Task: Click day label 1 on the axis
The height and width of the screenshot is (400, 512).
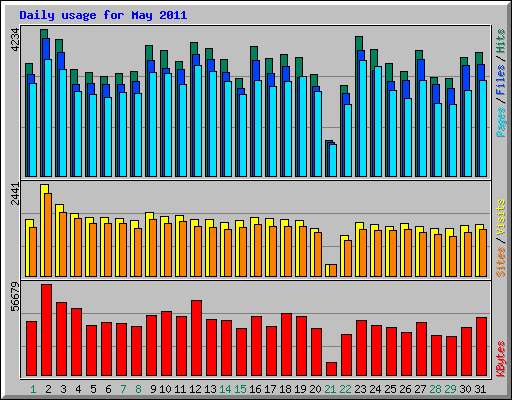Action: [33, 389]
